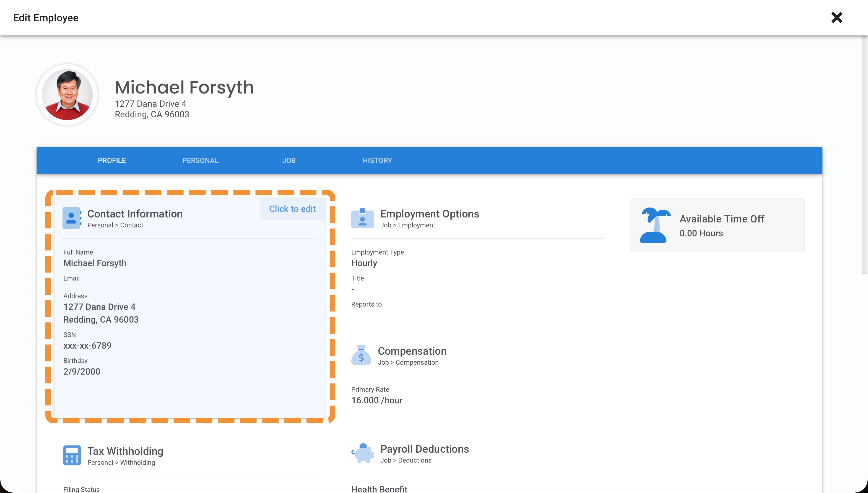Click the Contact Information heading text

click(135, 214)
